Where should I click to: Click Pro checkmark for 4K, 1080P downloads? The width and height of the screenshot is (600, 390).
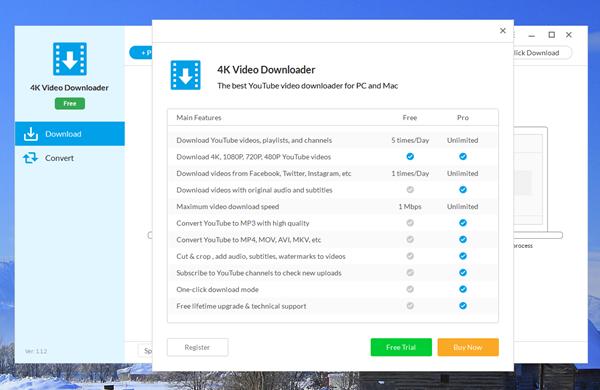click(463, 157)
